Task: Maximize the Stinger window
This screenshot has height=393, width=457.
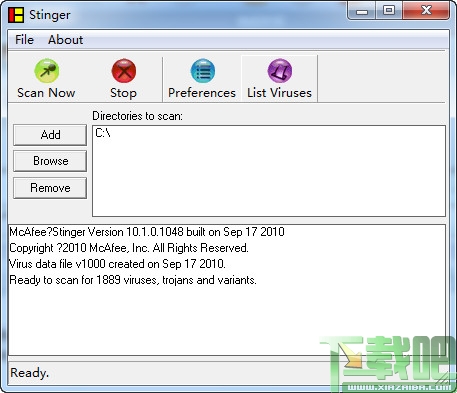Action: [389, 11]
